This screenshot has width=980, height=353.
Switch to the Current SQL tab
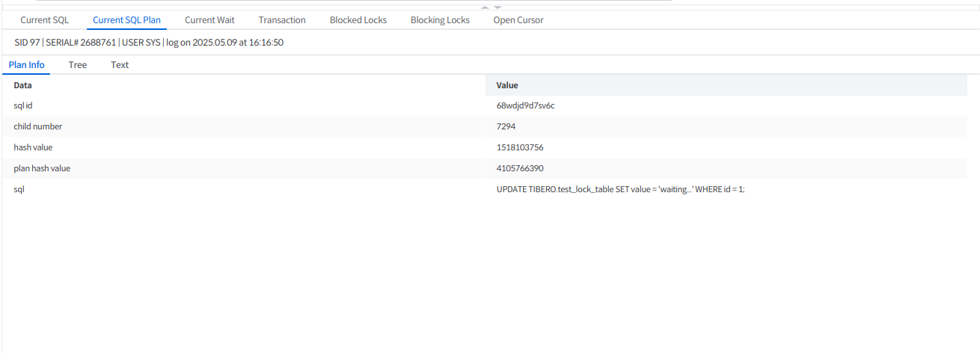(44, 20)
